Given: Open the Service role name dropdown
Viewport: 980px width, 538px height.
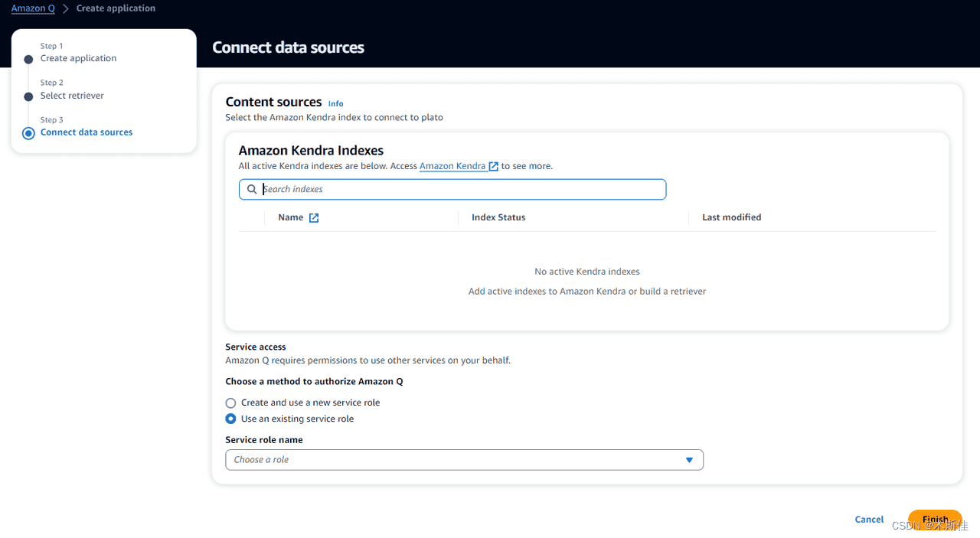Looking at the screenshot, I should pyautogui.click(x=464, y=460).
